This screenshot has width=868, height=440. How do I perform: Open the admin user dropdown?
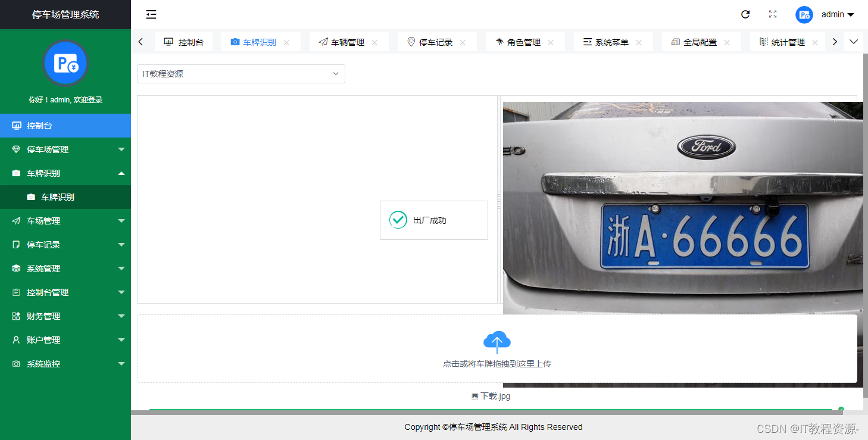tap(838, 14)
